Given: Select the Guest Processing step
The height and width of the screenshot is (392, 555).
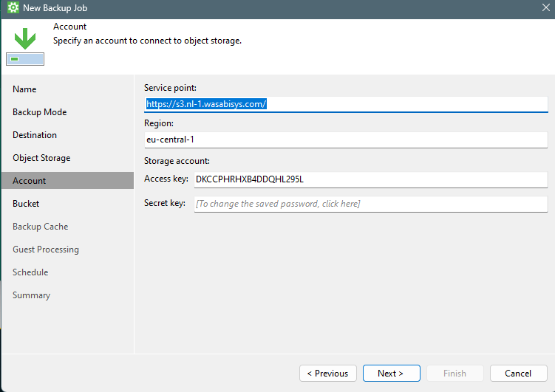Looking at the screenshot, I should point(46,250).
